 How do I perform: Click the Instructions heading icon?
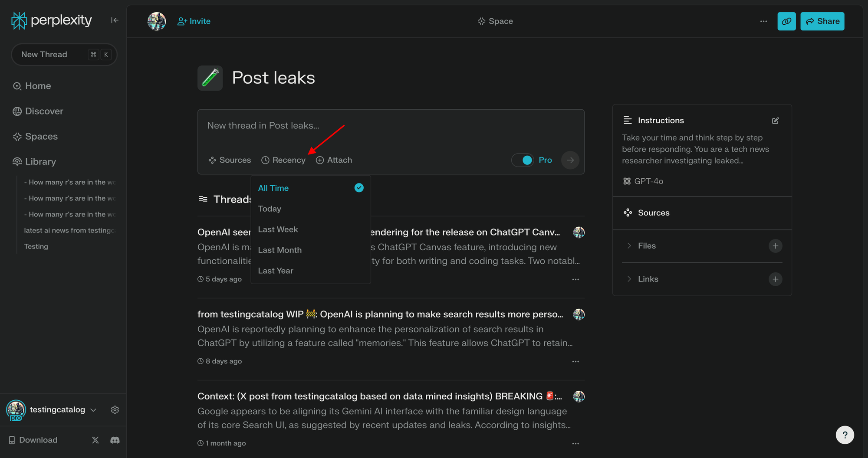coord(628,120)
